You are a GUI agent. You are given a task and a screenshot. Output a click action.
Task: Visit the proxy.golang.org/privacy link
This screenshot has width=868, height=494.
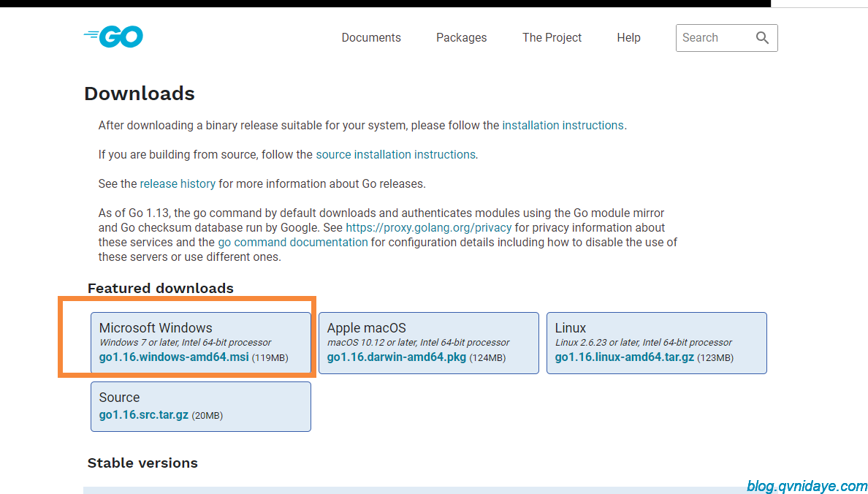(x=428, y=227)
